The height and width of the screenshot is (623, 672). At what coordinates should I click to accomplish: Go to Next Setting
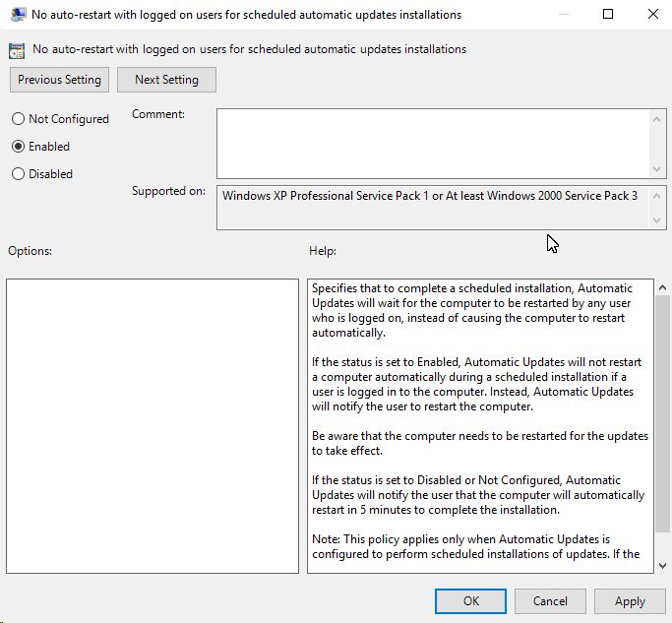click(166, 80)
